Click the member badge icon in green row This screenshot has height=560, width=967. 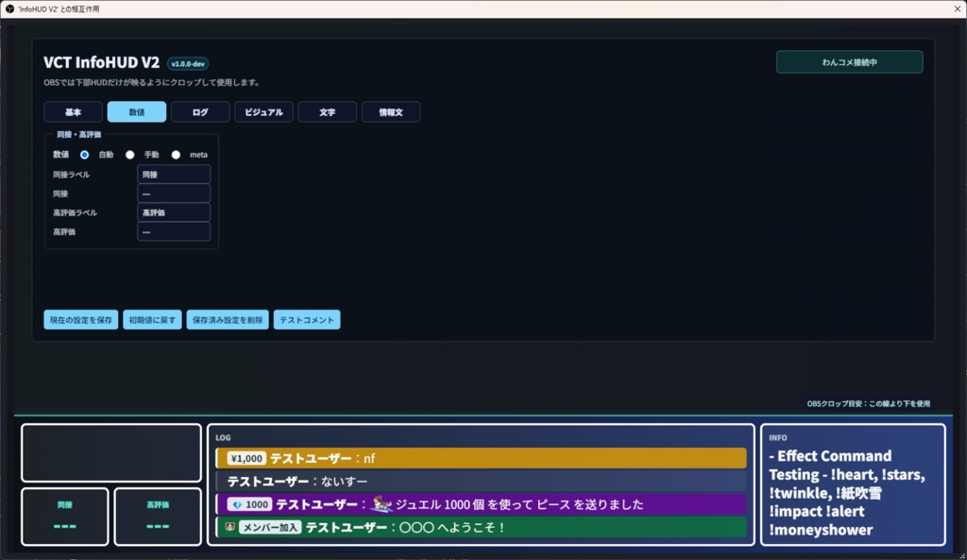click(230, 527)
